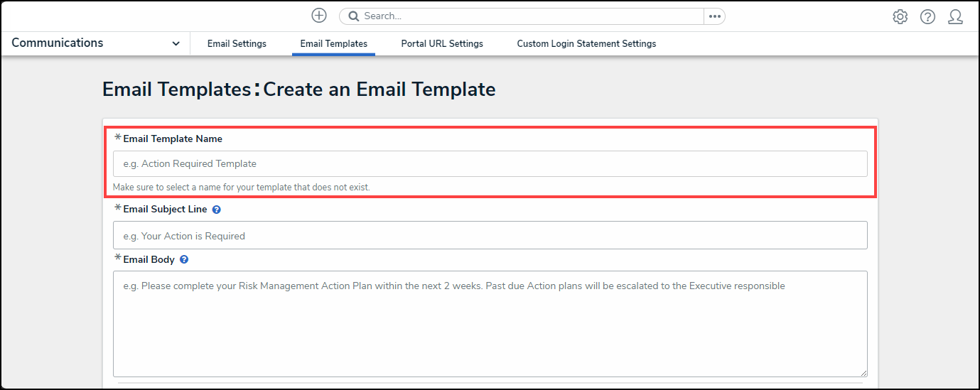The width and height of the screenshot is (980, 390).
Task: Switch to the Email Settings tab
Action: [237, 44]
